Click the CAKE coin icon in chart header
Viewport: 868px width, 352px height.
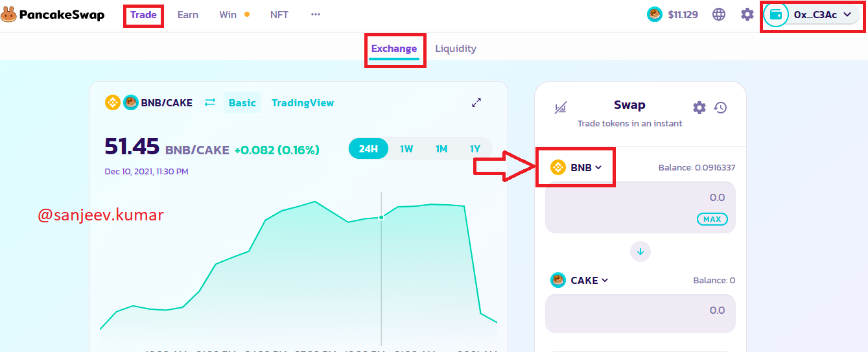130,102
